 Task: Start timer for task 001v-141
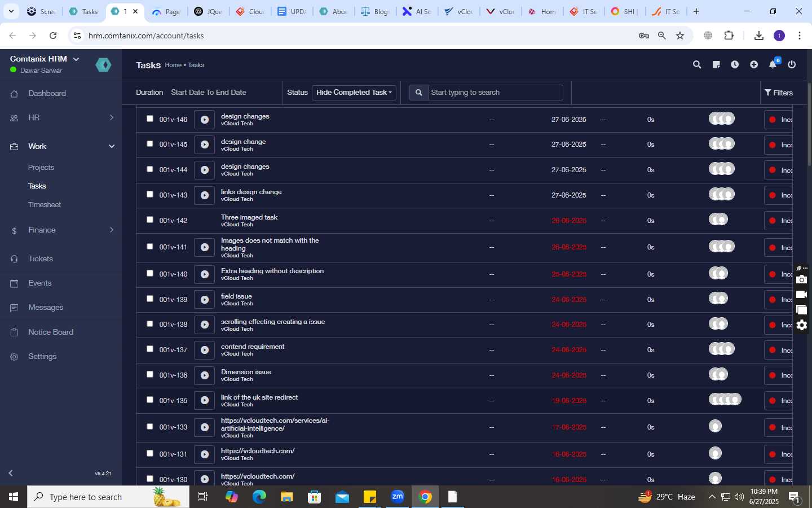click(x=204, y=247)
